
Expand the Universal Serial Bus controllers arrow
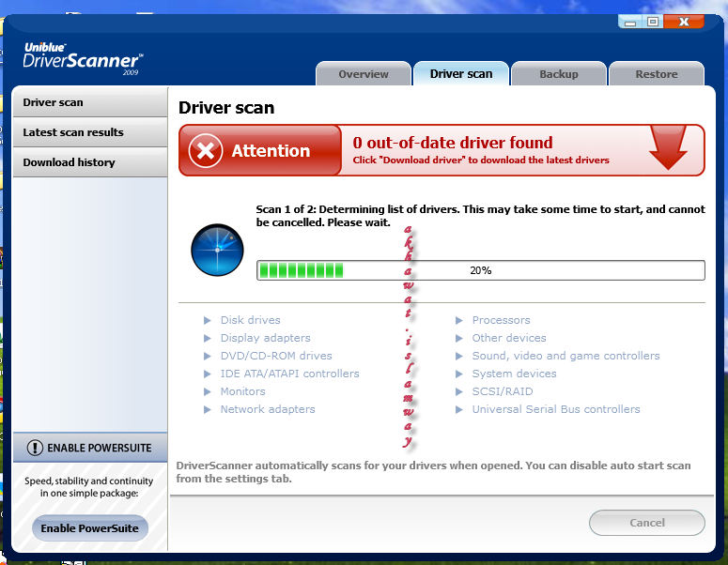pos(458,409)
